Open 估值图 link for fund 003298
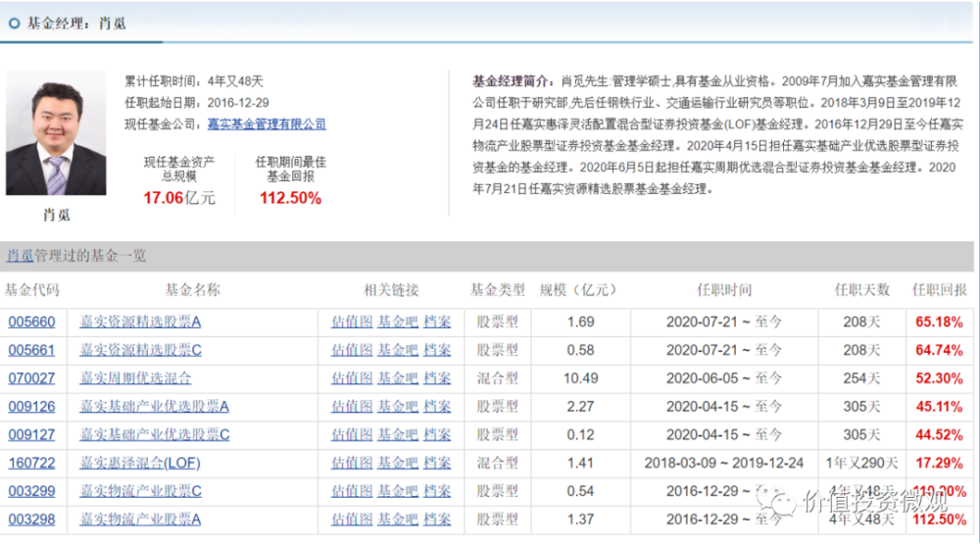This screenshot has width=980, height=545. pyautogui.click(x=352, y=520)
